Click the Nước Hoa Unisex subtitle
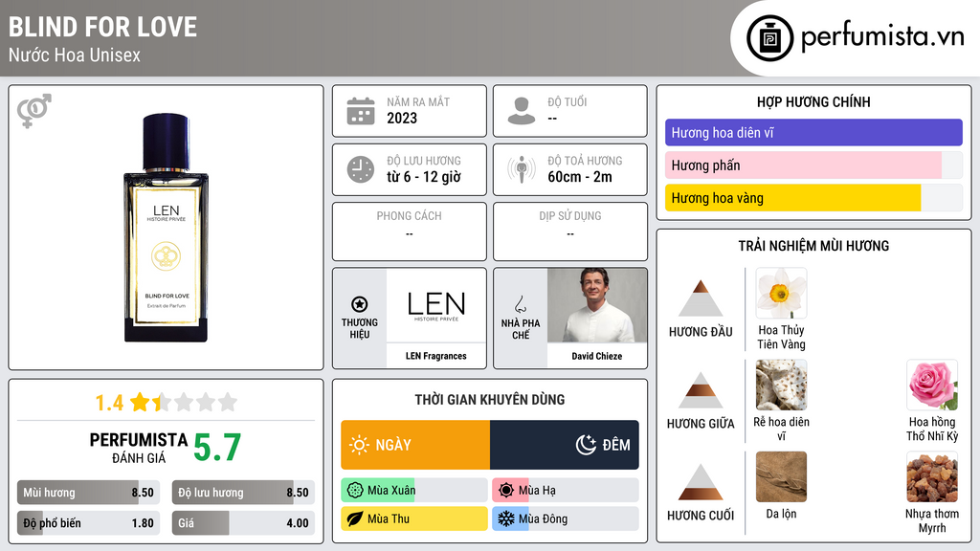Image resolution: width=980 pixels, height=551 pixels. [75, 55]
